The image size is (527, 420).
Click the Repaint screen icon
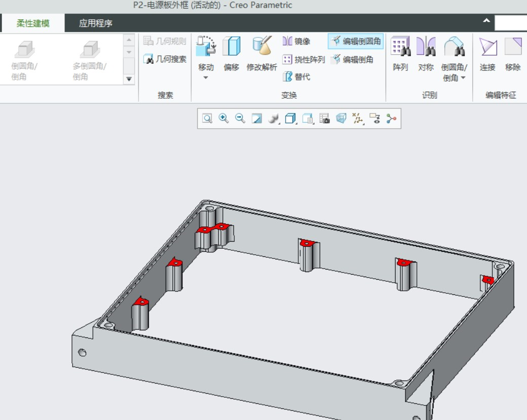257,119
